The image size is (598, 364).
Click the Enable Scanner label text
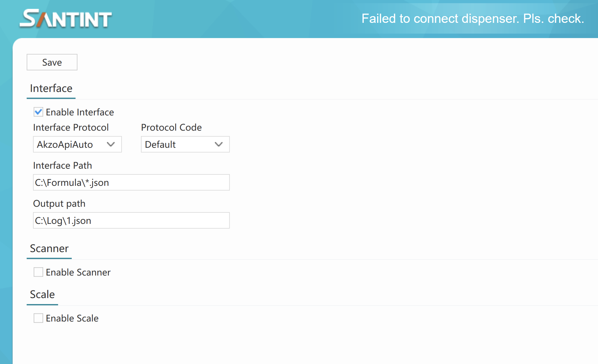[78, 272]
